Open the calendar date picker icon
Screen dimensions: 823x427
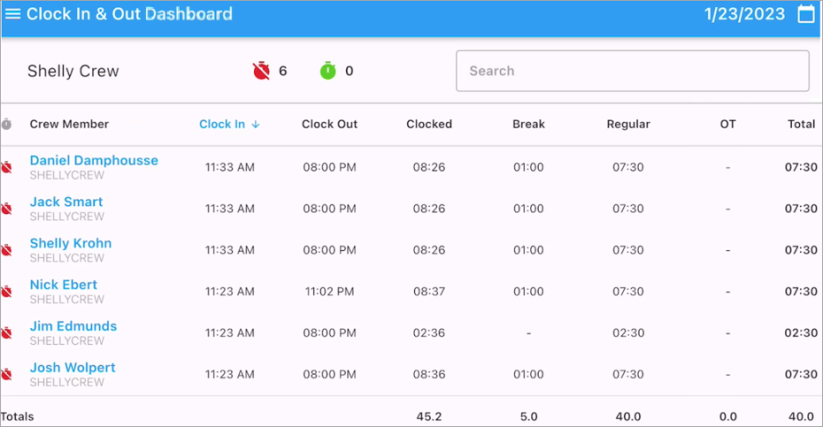(x=806, y=14)
